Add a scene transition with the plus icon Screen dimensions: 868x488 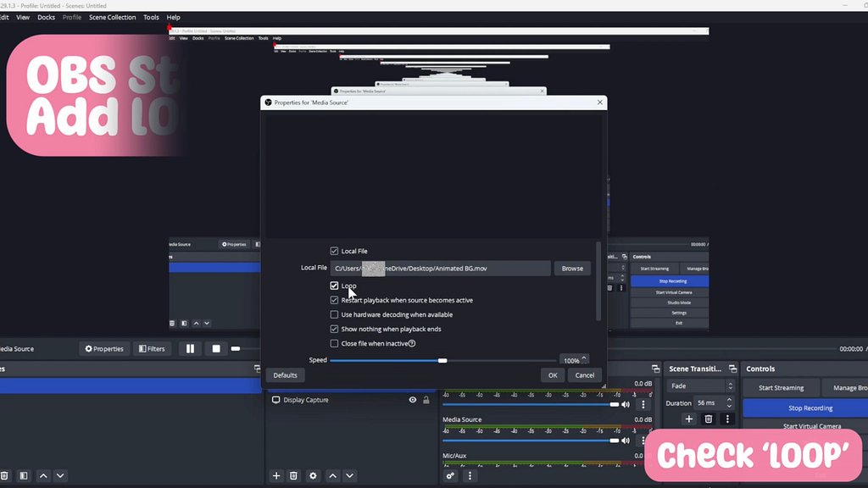click(x=689, y=419)
